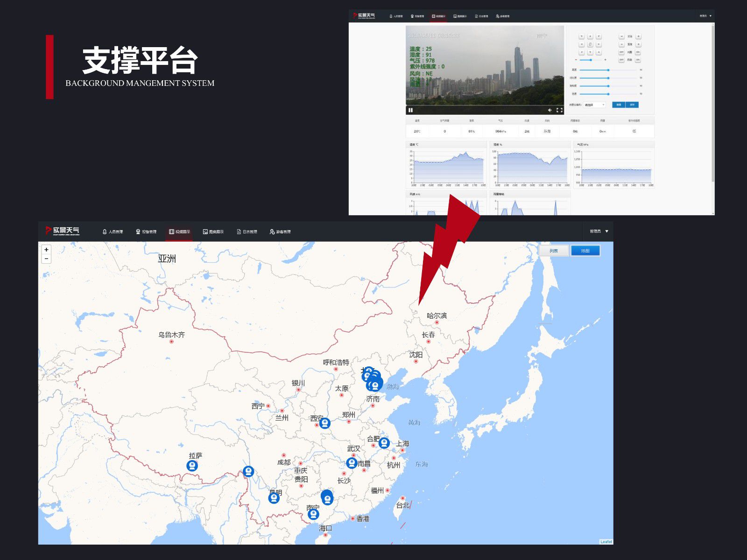The image size is (747, 560).
Task: Click the 气压 pressure chart
Action: [614, 165]
